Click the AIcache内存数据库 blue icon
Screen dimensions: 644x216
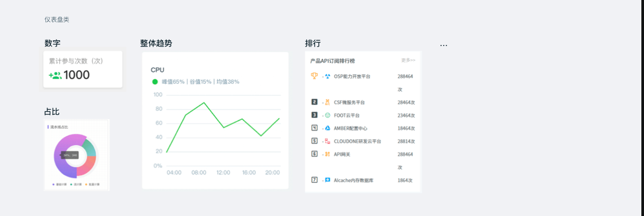pos(328,180)
